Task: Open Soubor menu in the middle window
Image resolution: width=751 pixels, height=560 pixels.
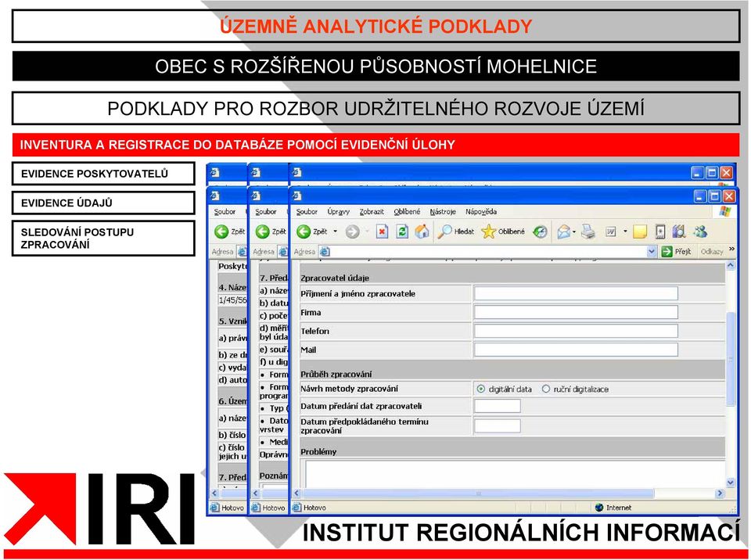Action: tap(266, 212)
